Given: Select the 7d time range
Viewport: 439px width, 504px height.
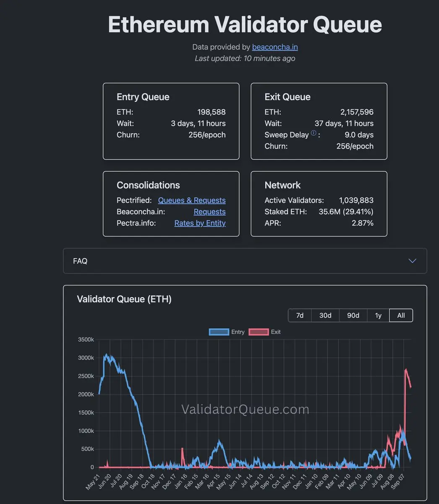Looking at the screenshot, I should 300,315.
